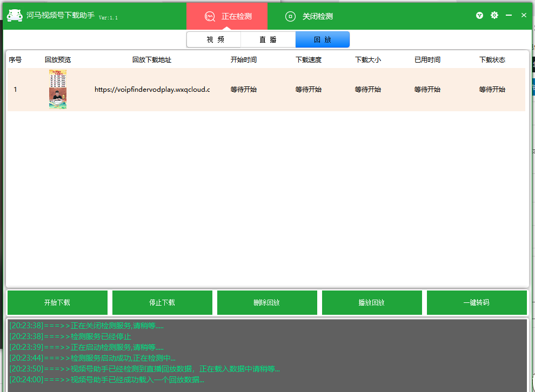Switch to the 视频 tab
This screenshot has width=535, height=392.
pos(215,39)
